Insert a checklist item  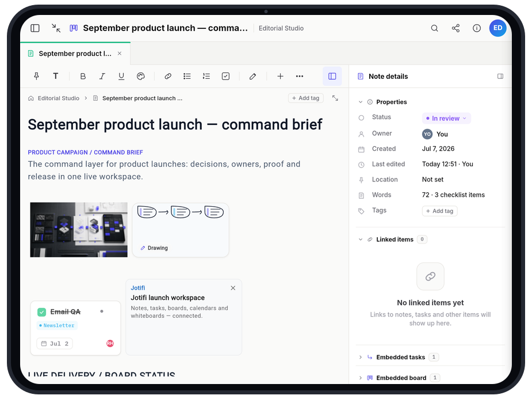coord(225,77)
